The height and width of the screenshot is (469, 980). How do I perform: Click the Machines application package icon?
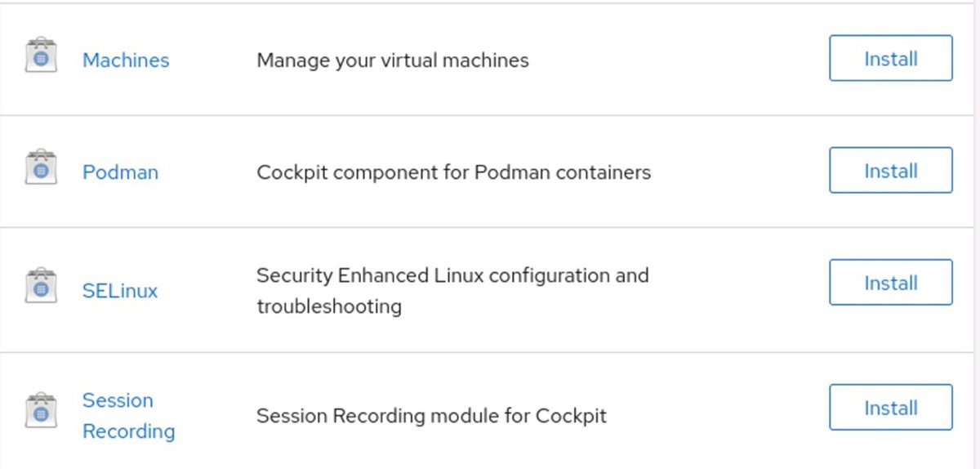(x=41, y=56)
